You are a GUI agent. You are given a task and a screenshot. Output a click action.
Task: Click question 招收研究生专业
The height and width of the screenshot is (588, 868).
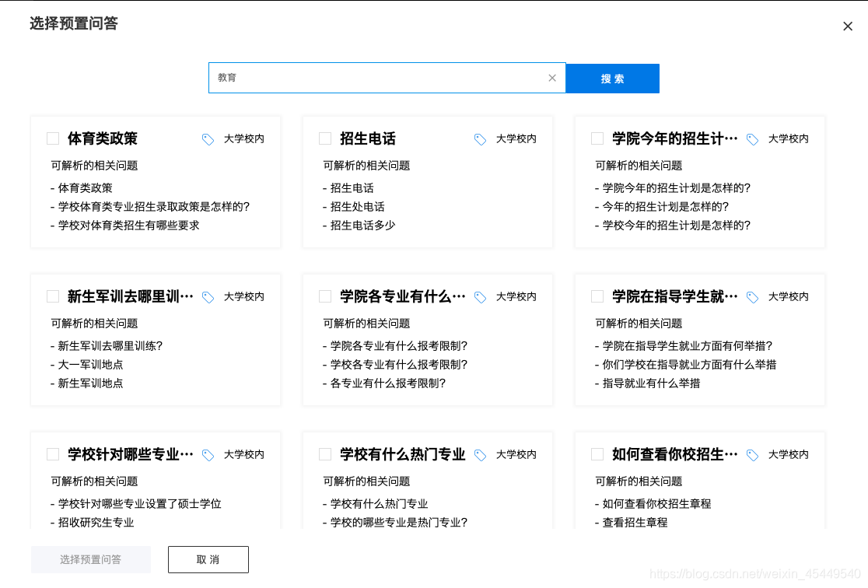96,522
